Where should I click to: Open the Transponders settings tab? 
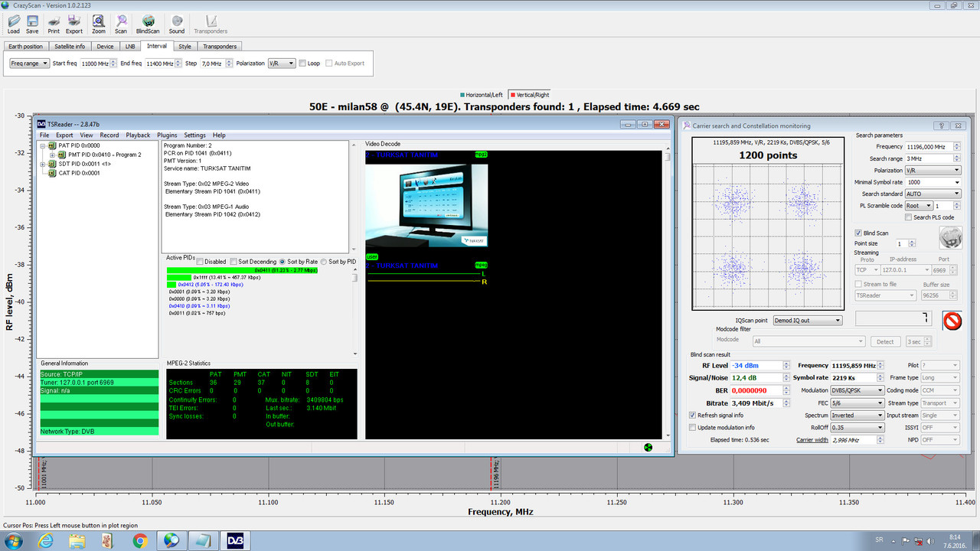220,47
